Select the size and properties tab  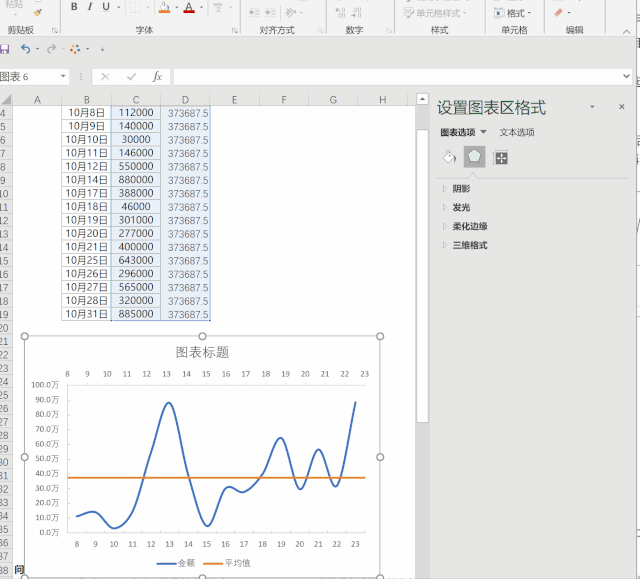point(501,158)
